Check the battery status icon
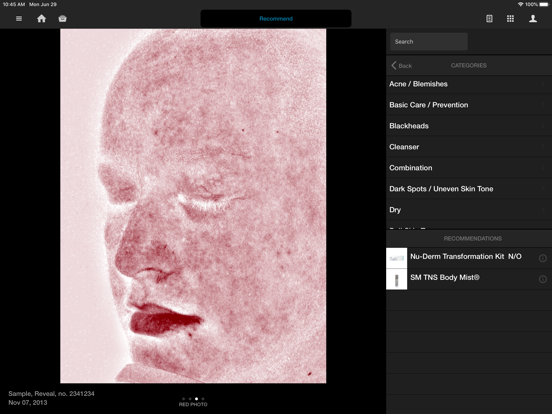Viewport: 552px width, 414px height. tap(544, 4)
